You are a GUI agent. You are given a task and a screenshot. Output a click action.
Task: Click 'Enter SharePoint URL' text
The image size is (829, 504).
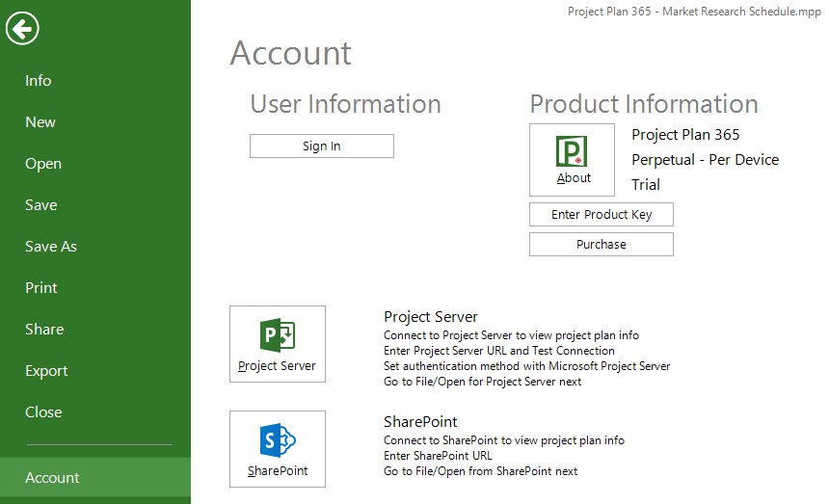(438, 456)
